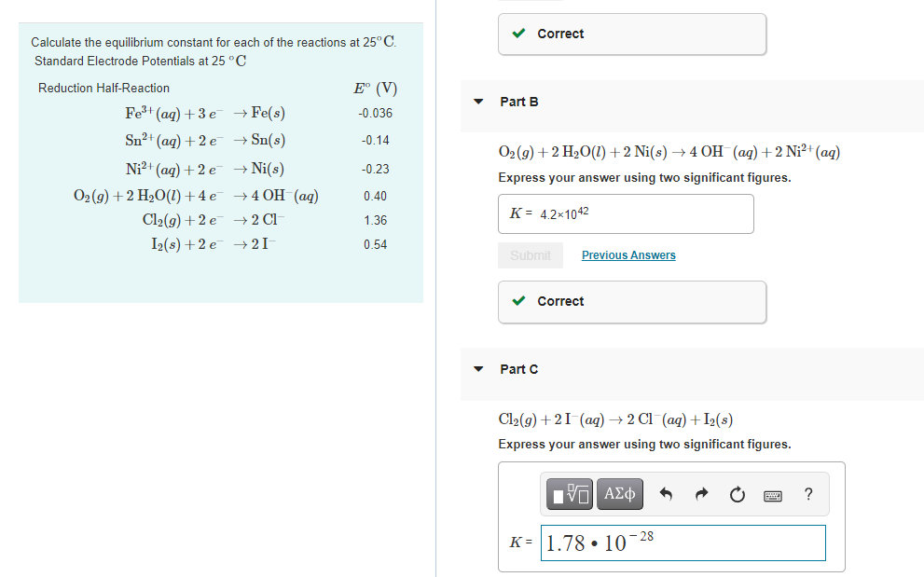
Task: Click the topmost Correct box above Part B
Action: pos(631,34)
